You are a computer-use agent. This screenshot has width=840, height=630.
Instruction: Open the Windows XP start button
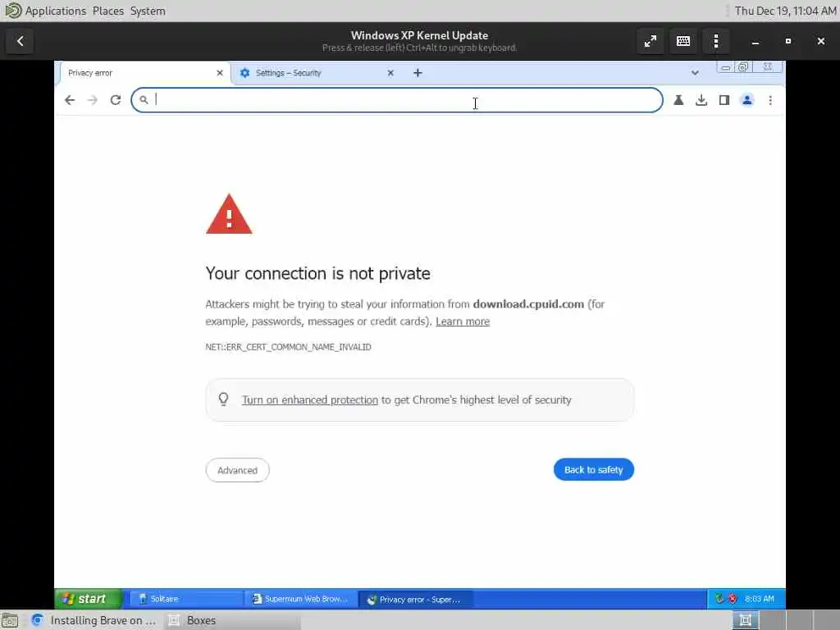(x=89, y=599)
